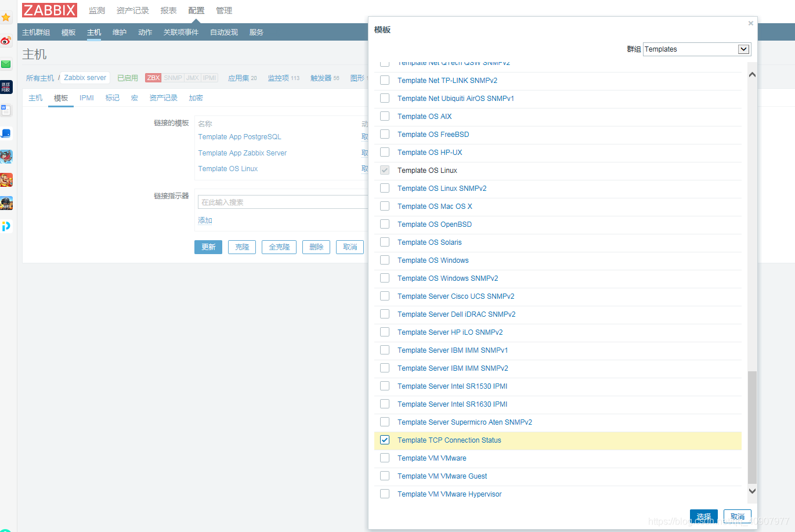Screen dimensions: 795x532
Task: Open Template VM VMware Hypervisor link
Action: pos(450,494)
